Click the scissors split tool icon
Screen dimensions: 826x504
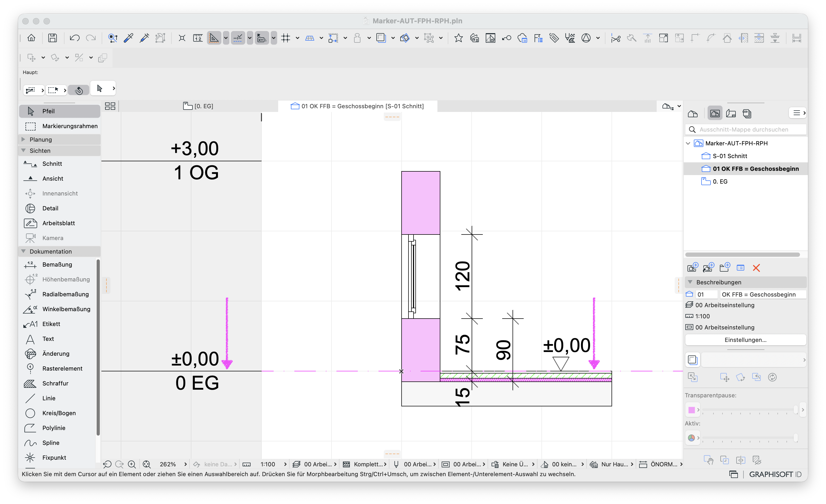point(616,38)
